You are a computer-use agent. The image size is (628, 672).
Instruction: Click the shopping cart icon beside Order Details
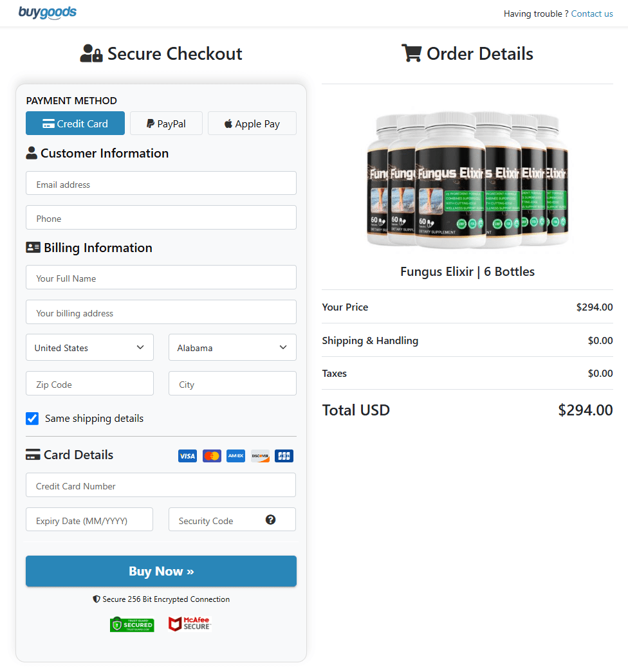[x=411, y=53]
